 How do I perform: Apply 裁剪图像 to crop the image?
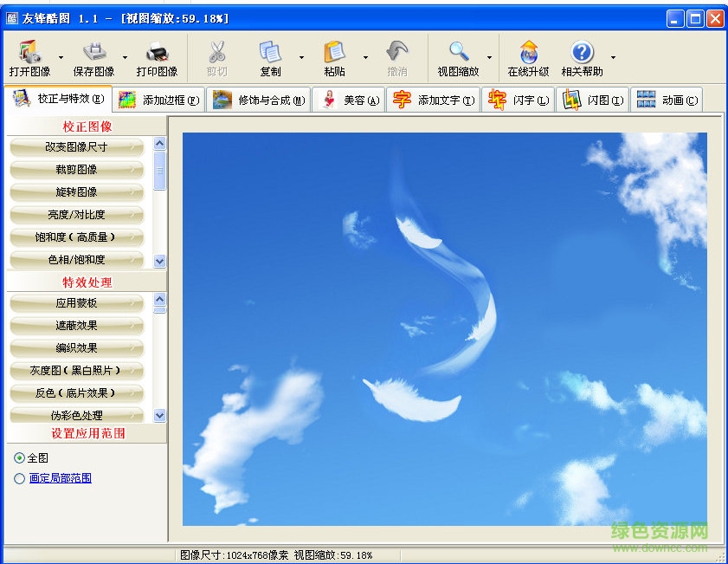[x=76, y=169]
